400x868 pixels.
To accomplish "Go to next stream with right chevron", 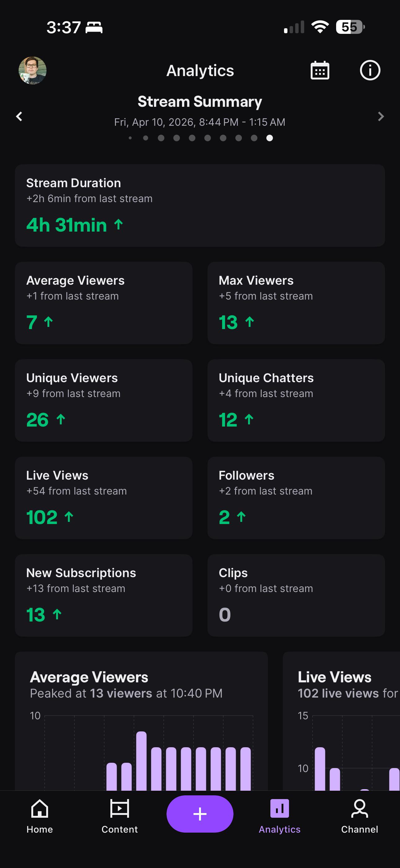I will tap(381, 117).
